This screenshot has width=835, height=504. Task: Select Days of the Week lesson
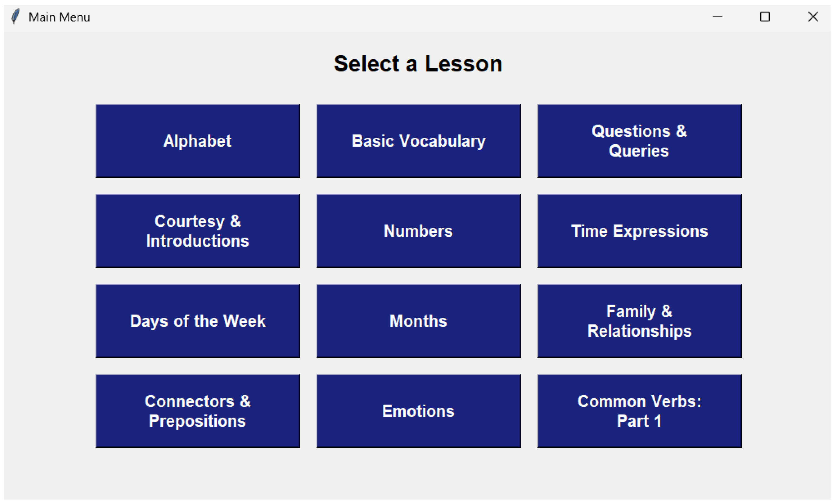(198, 321)
